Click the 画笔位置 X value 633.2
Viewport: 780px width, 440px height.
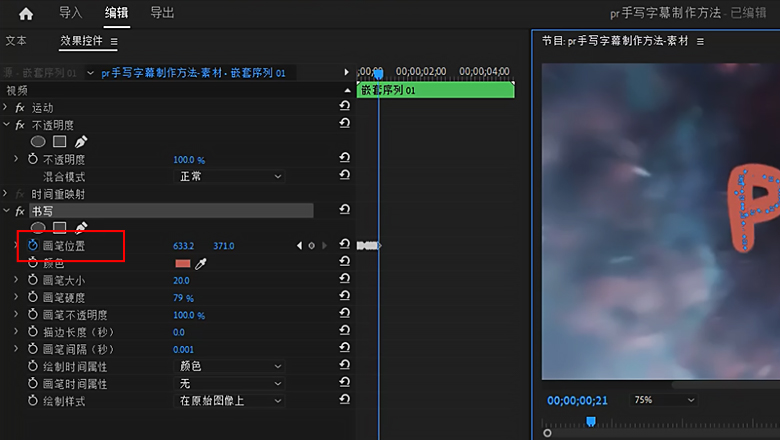184,246
